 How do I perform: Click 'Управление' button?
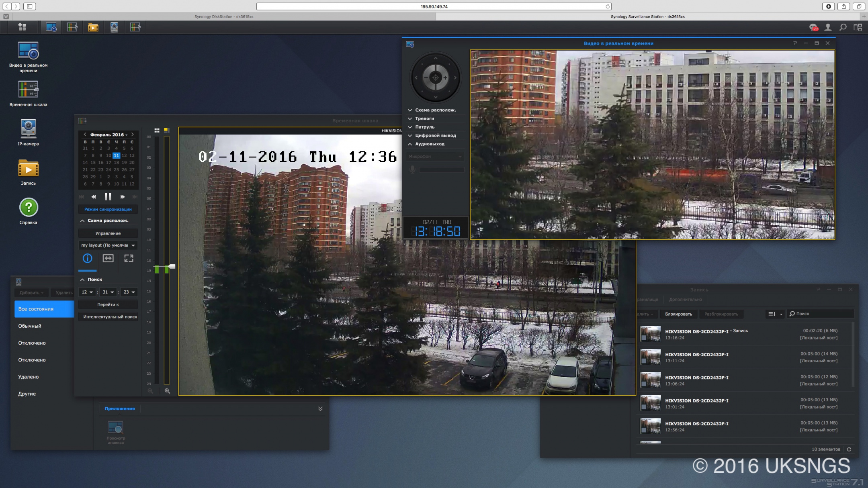coord(108,233)
